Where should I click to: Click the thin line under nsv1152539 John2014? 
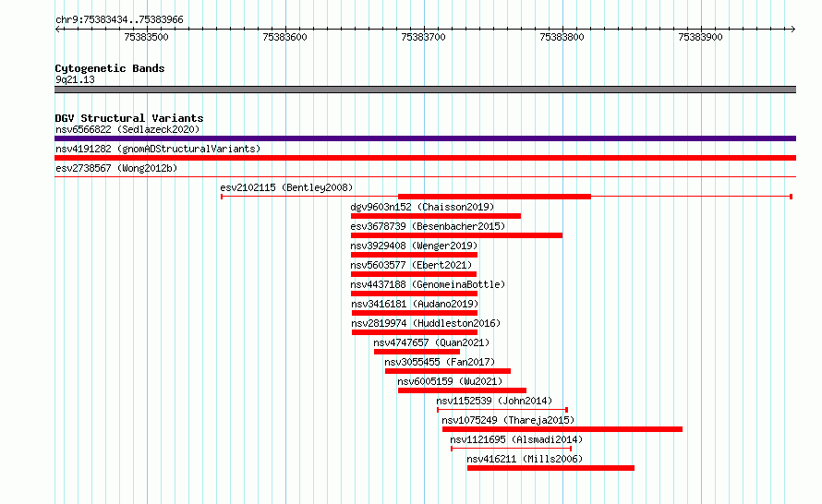pyautogui.click(x=502, y=410)
